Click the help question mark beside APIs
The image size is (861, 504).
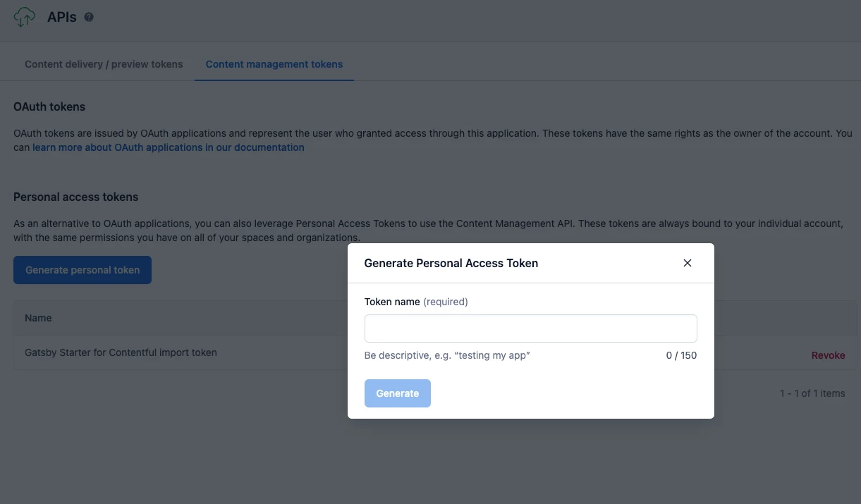[89, 17]
